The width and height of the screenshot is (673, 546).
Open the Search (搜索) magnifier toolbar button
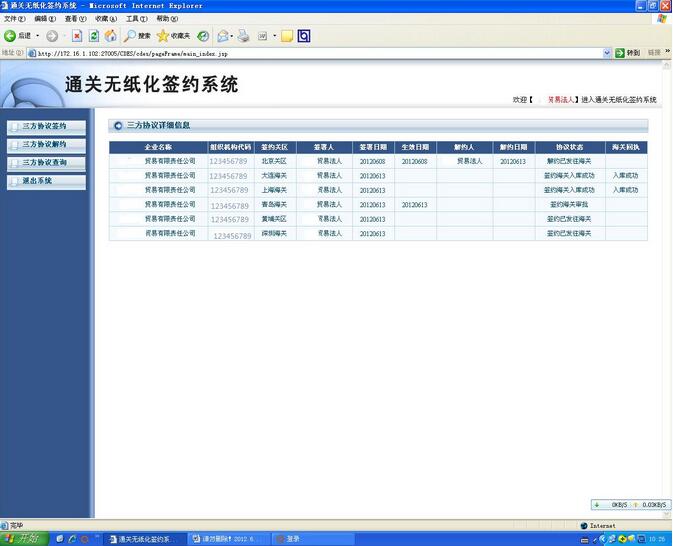coord(136,36)
